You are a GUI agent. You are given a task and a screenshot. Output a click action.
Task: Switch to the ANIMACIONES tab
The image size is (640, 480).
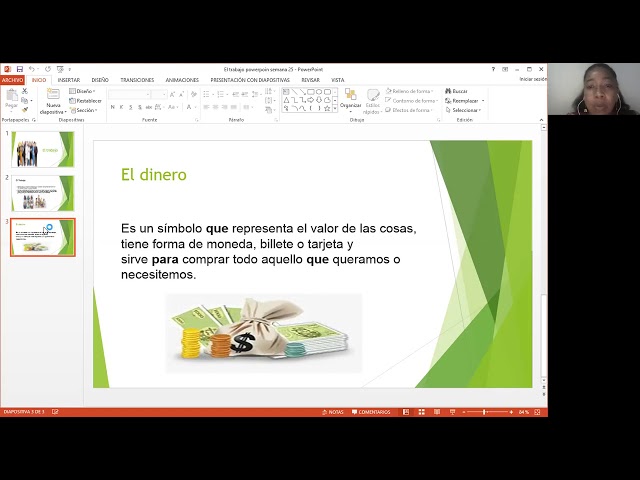[182, 80]
